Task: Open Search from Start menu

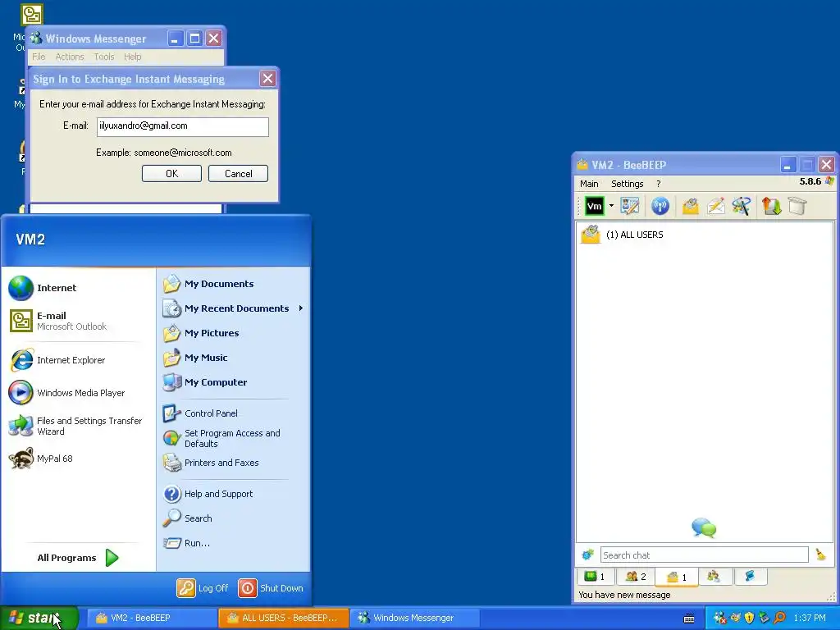Action: click(x=233, y=518)
